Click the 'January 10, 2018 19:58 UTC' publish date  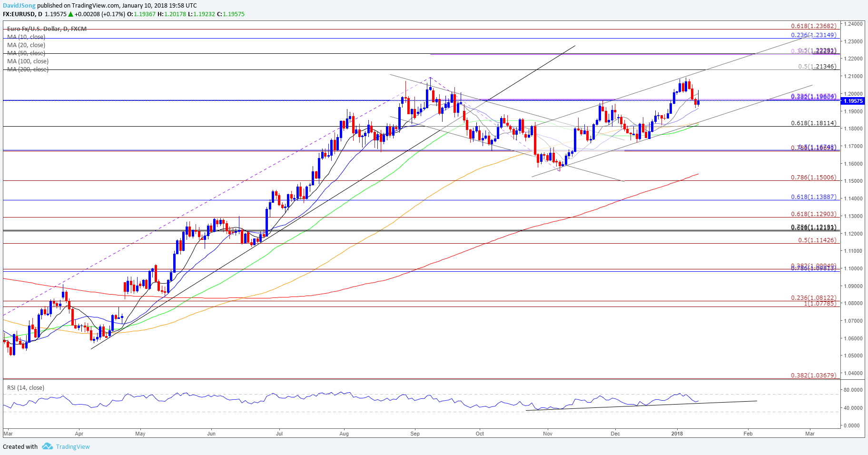pyautogui.click(x=159, y=6)
